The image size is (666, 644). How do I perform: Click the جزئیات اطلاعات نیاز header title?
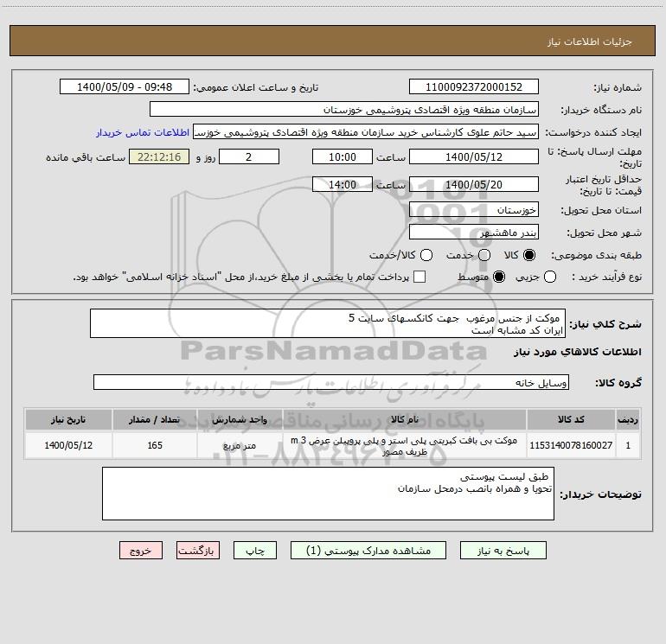[x=590, y=41]
